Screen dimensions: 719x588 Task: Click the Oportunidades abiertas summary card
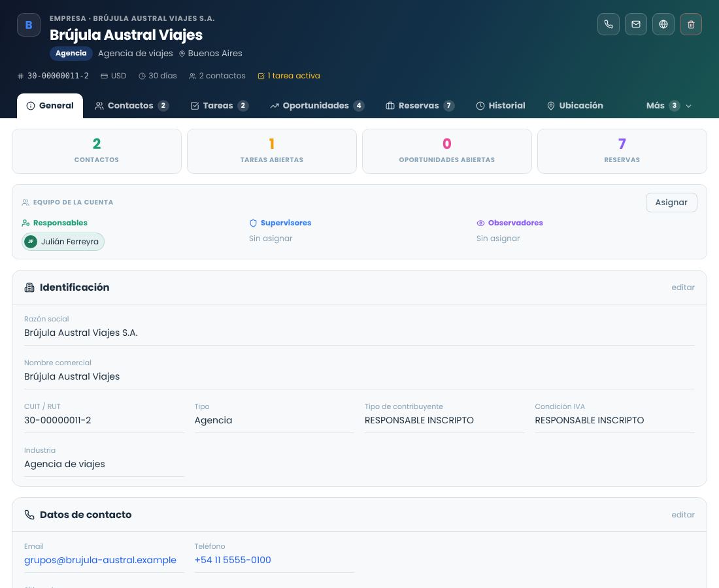click(447, 151)
